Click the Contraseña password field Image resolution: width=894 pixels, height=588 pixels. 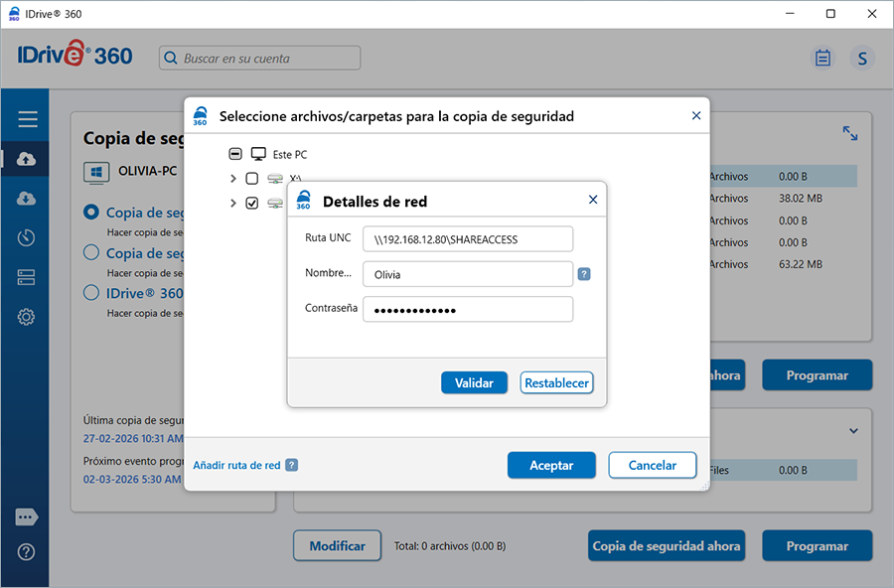[x=468, y=310]
